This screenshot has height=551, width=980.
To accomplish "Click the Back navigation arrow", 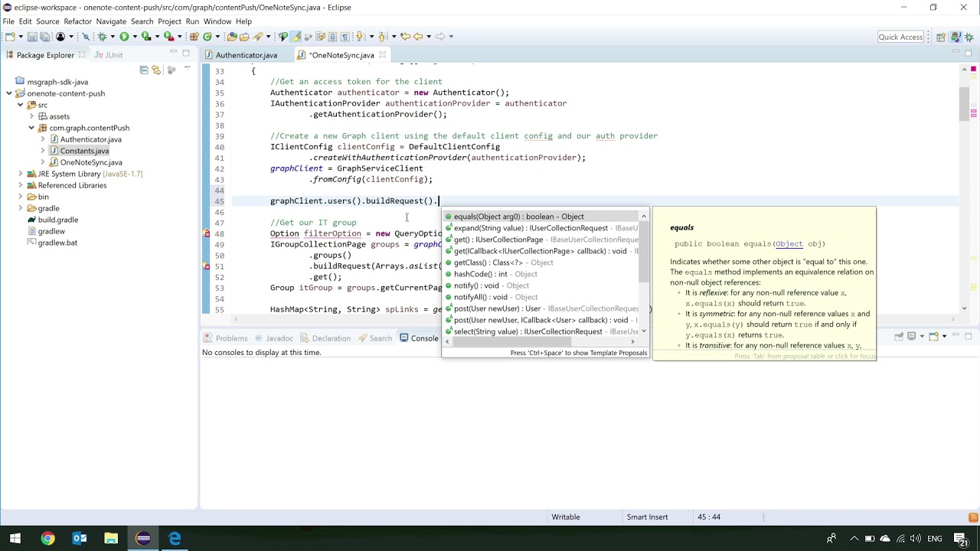I will pyautogui.click(x=419, y=37).
